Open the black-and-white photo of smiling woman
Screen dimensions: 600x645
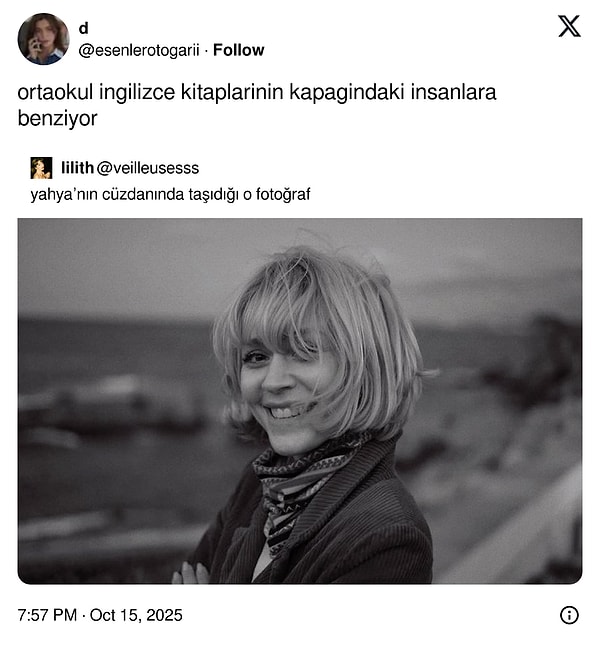tap(300, 400)
